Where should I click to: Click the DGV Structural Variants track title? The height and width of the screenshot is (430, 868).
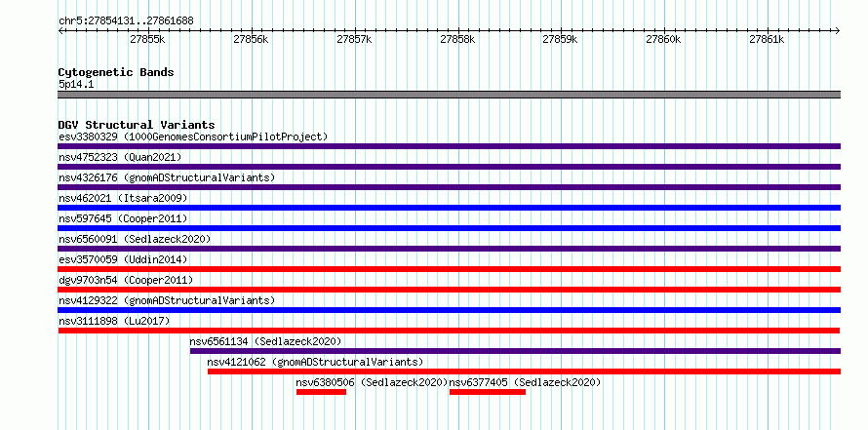coord(137,125)
